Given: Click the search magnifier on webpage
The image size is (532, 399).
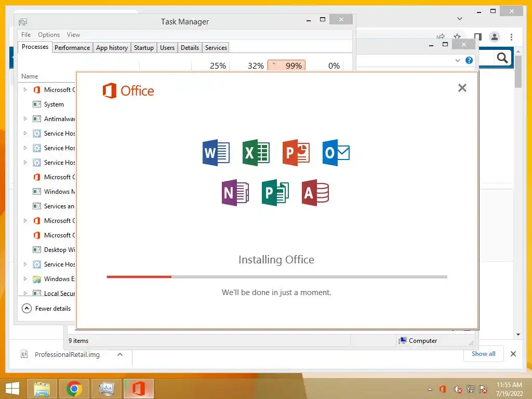Looking at the screenshot, I should 502,58.
